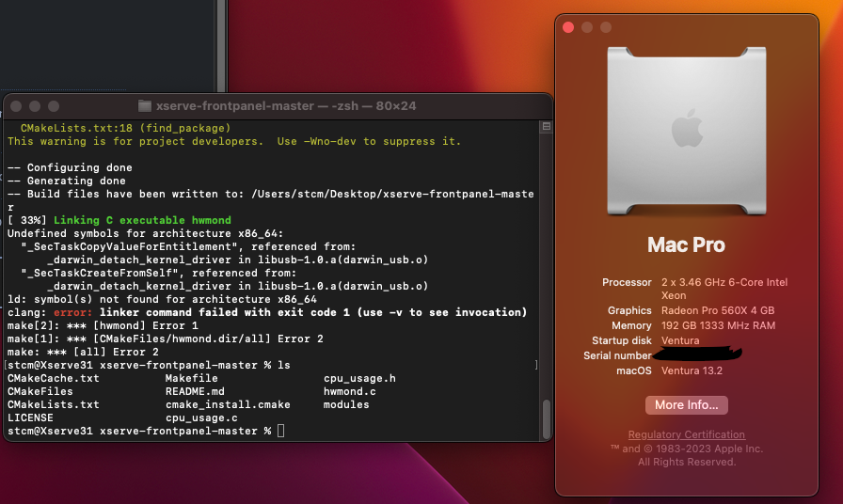The image size is (843, 504).
Task: Click 'cmake_install.cmake' in the ls output
Action: (228, 404)
